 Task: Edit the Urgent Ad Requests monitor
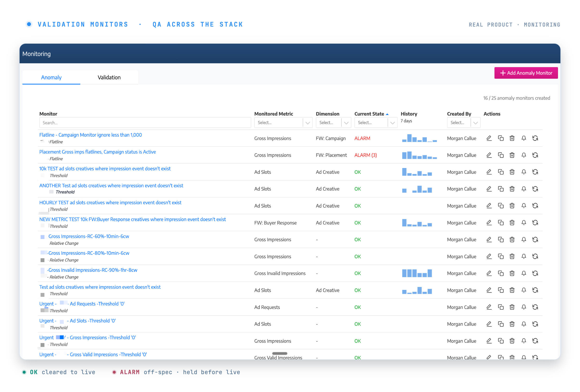point(489,307)
